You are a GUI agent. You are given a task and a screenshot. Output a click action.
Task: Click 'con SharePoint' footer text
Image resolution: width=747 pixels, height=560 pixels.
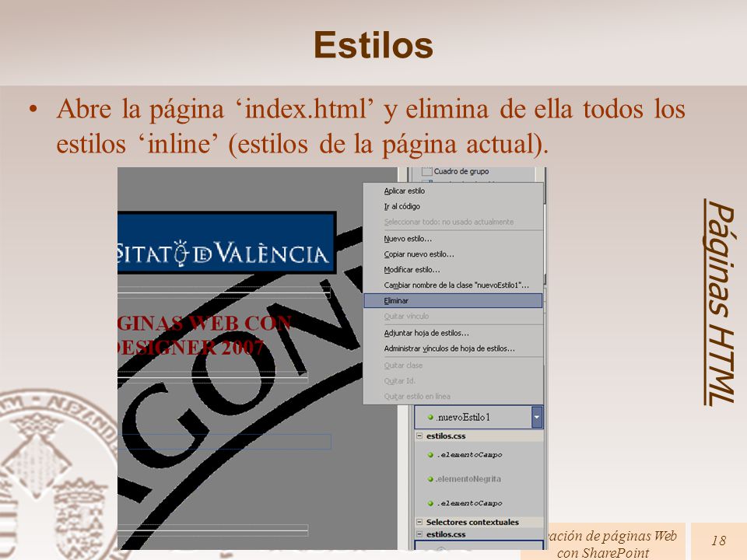click(x=602, y=553)
